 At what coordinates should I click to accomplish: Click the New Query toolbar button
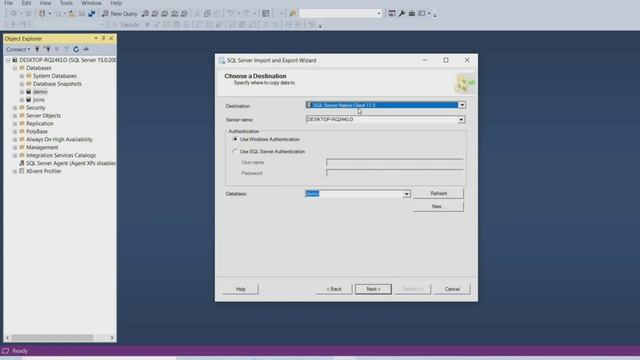click(x=120, y=13)
